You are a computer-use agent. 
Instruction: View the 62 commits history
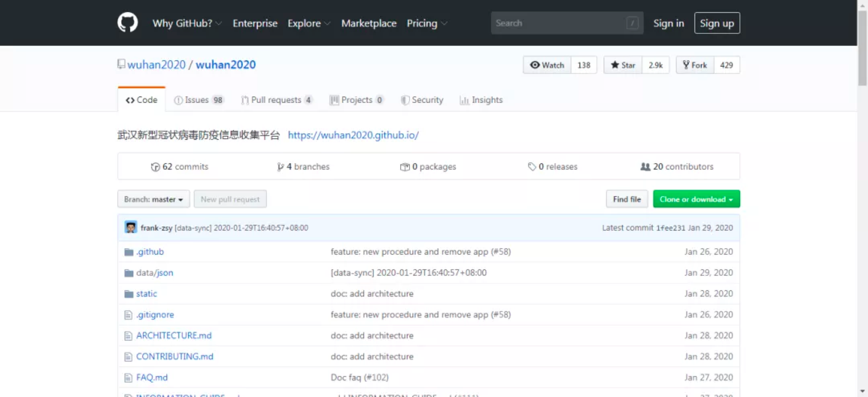click(x=179, y=167)
